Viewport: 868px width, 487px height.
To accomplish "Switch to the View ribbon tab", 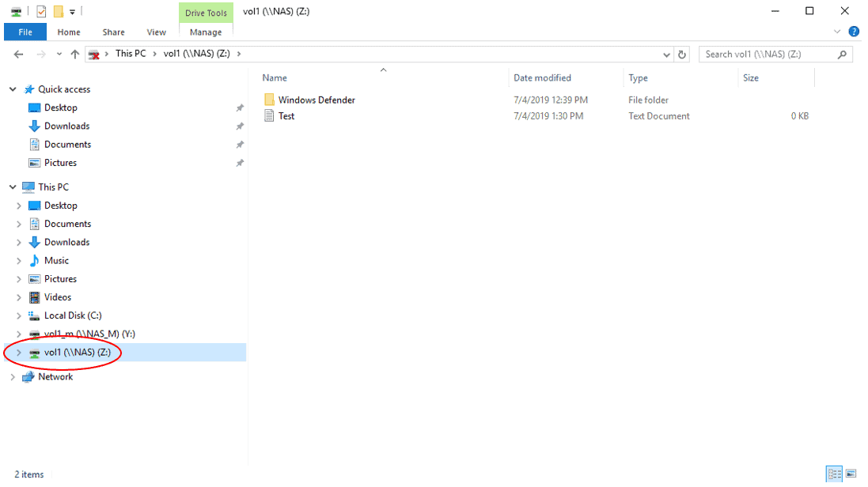I will (x=157, y=32).
